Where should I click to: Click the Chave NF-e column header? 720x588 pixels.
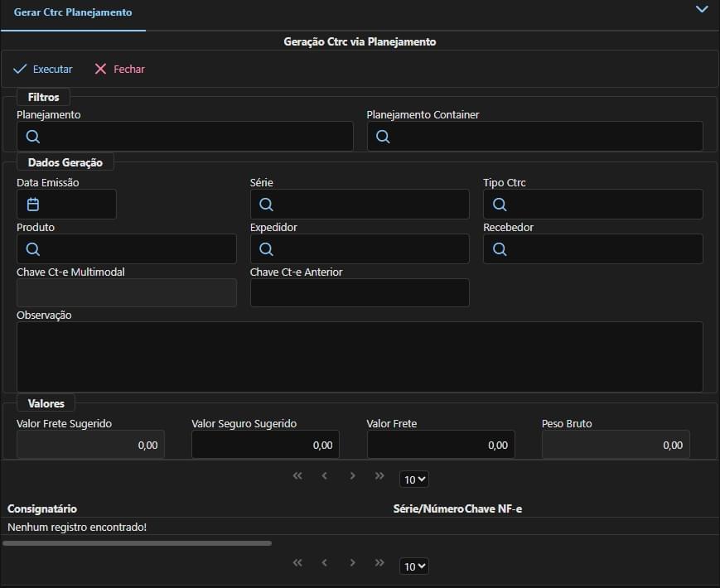(x=493, y=508)
